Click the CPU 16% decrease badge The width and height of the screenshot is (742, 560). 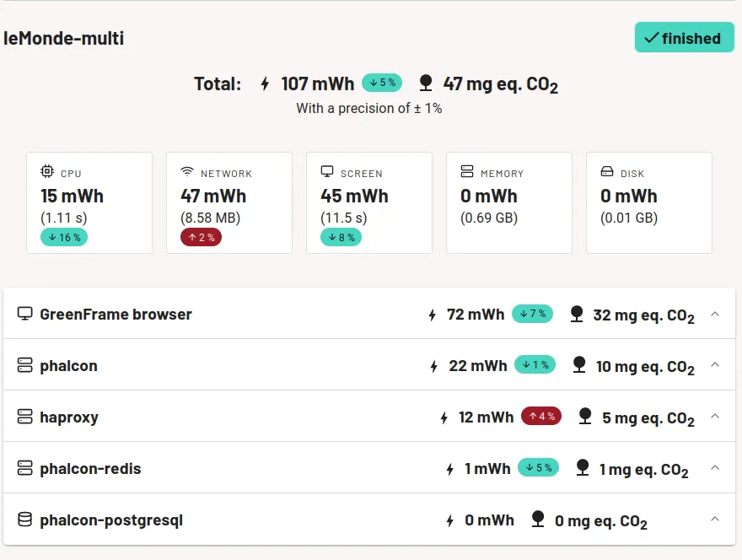point(64,238)
